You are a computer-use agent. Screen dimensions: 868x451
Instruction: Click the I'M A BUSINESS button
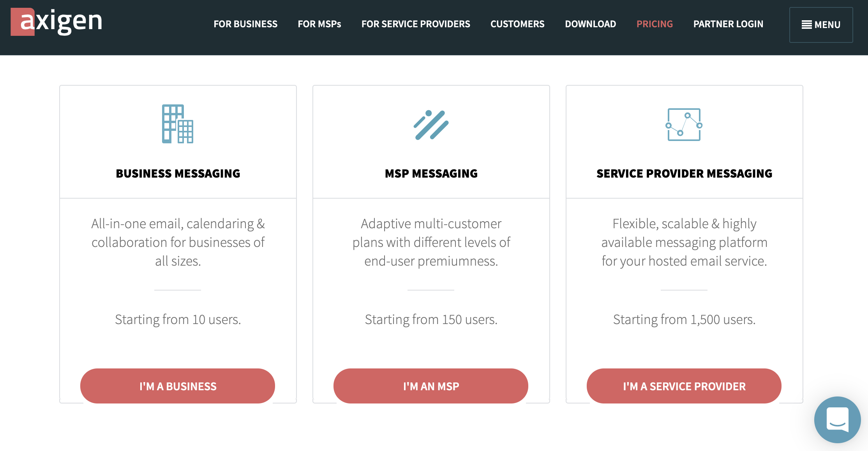point(178,386)
